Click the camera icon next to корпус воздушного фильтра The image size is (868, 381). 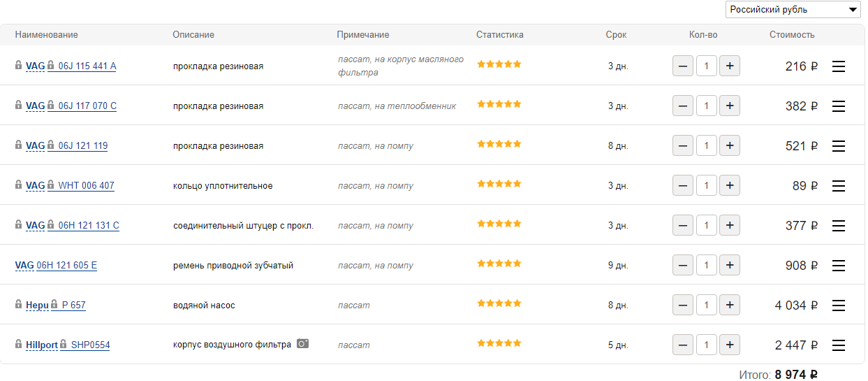tap(302, 344)
